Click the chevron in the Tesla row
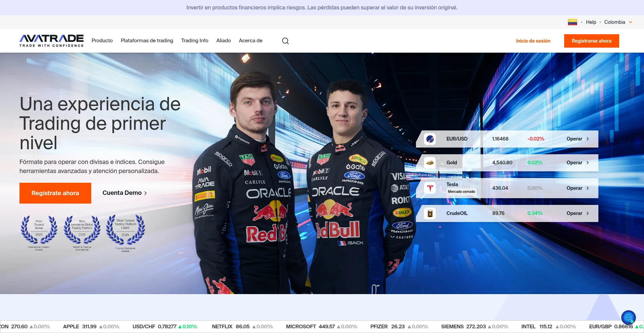This screenshot has height=333, width=644. tap(588, 188)
